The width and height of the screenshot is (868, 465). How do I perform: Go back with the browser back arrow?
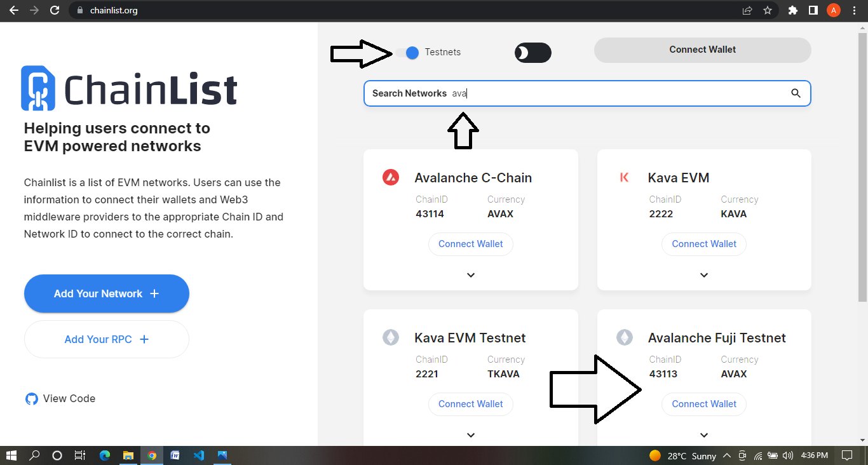coord(13,10)
